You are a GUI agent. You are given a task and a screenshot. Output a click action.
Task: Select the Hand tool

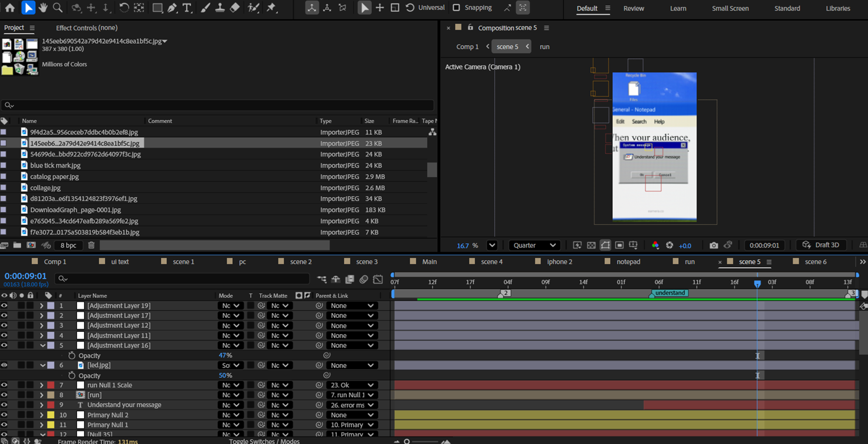[43, 8]
